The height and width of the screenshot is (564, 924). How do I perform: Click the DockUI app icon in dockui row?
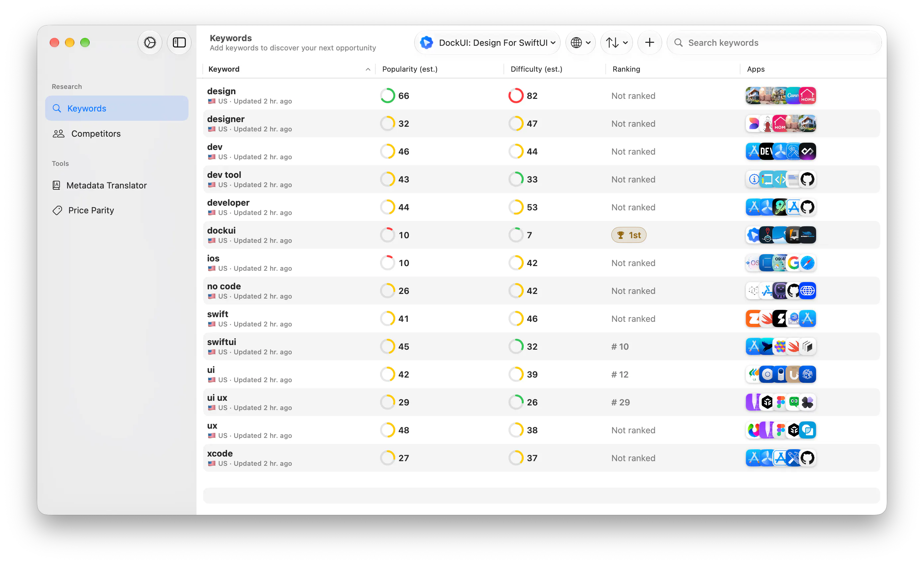pos(753,235)
